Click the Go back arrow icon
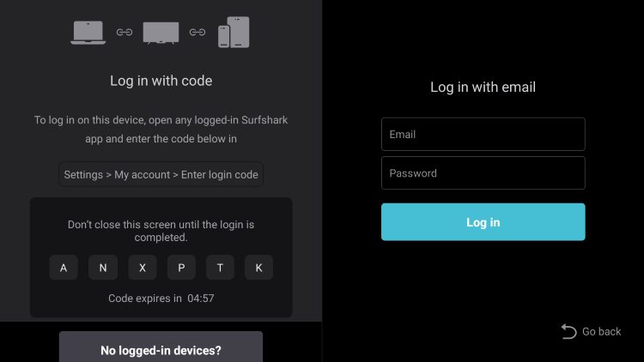Screen dimensions: 644x362 [x=568, y=331]
